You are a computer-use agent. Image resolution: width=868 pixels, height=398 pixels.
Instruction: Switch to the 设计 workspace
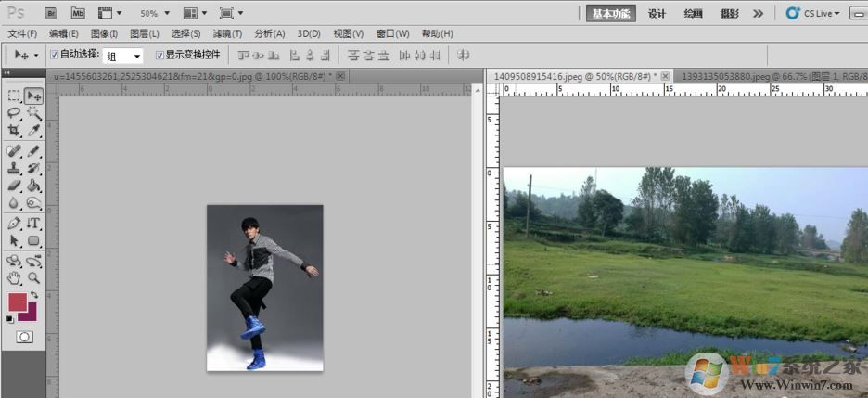[x=657, y=14]
